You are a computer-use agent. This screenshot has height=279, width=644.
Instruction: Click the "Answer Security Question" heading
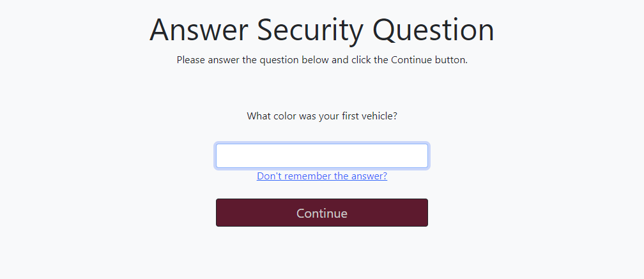click(x=322, y=30)
